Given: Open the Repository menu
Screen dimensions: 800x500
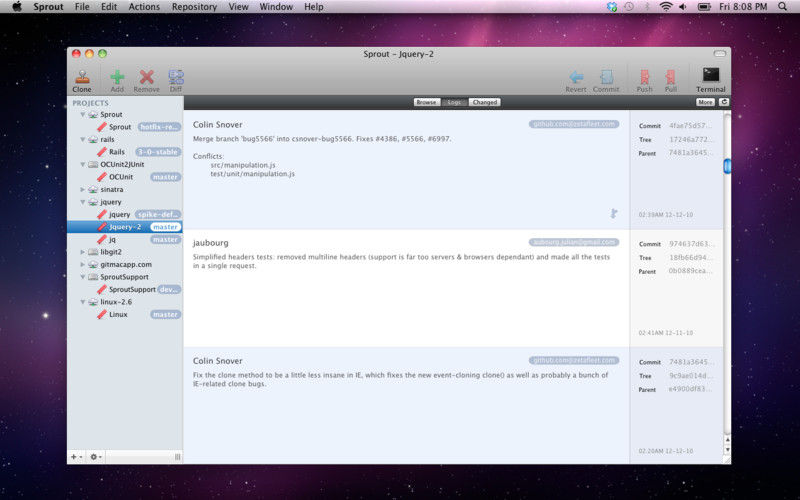Looking at the screenshot, I should tap(194, 7).
